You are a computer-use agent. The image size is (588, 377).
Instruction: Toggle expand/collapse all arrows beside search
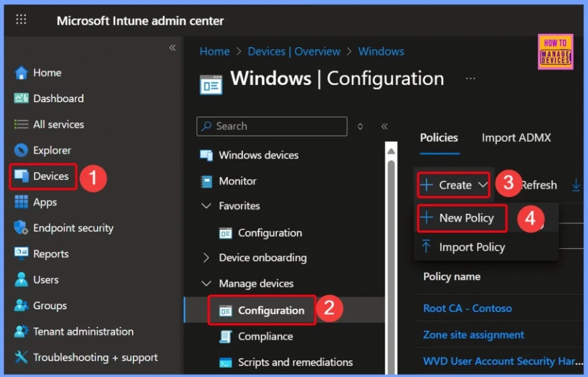(x=360, y=126)
